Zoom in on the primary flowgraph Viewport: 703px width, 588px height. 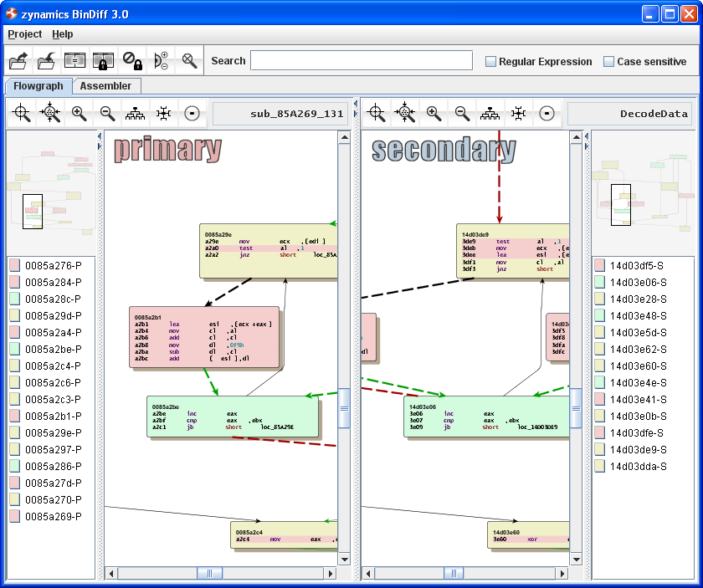click(x=79, y=113)
